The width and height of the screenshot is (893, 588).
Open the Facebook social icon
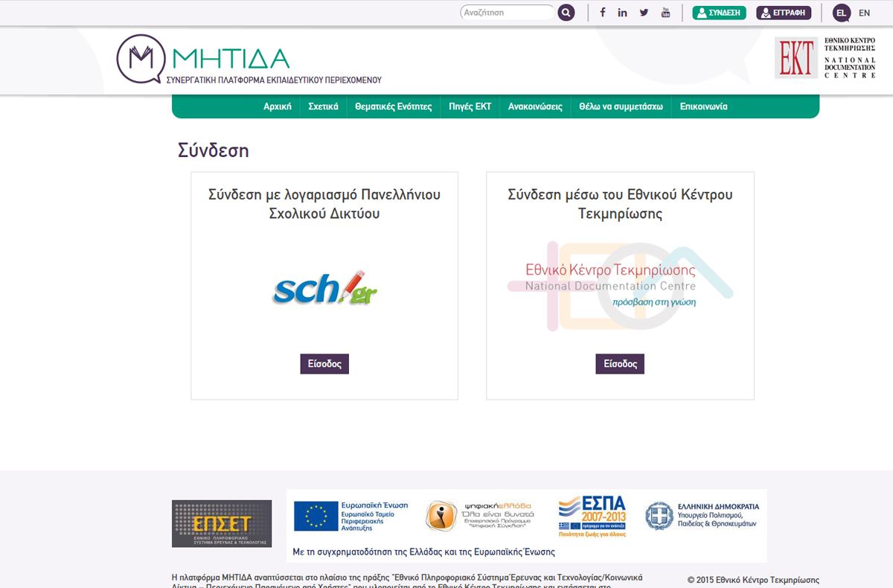pyautogui.click(x=602, y=13)
